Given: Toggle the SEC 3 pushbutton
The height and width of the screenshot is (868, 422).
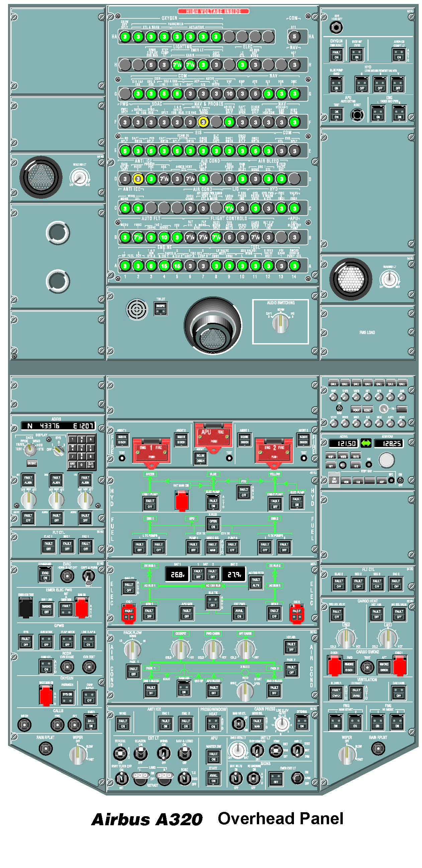Looking at the screenshot, I should tap(377, 584).
